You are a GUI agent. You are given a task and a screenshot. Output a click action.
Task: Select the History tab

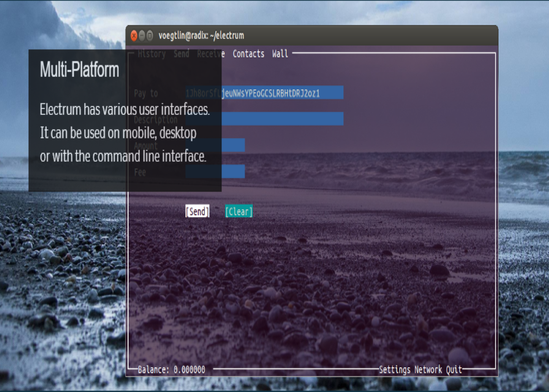click(x=152, y=54)
